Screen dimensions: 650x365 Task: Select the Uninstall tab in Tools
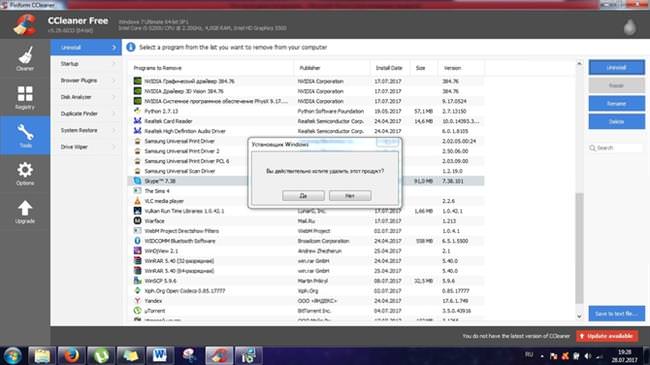pyautogui.click(x=86, y=47)
